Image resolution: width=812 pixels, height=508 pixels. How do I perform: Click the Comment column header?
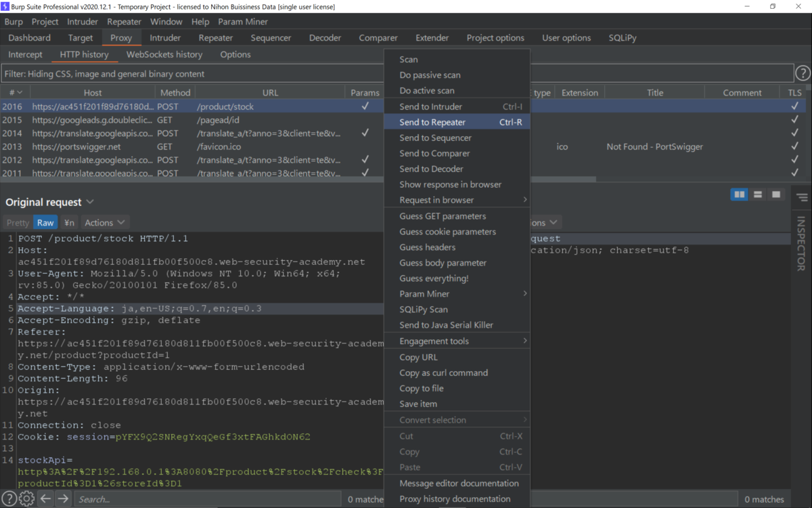click(742, 93)
